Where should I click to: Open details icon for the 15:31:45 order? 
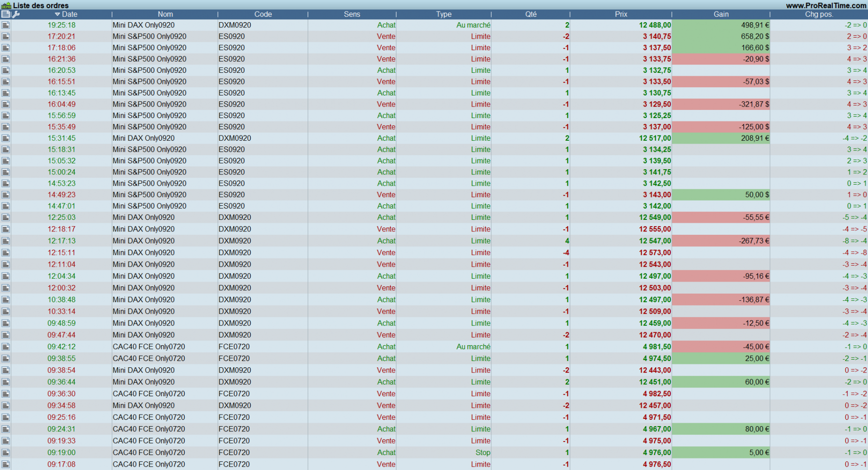tap(6, 138)
